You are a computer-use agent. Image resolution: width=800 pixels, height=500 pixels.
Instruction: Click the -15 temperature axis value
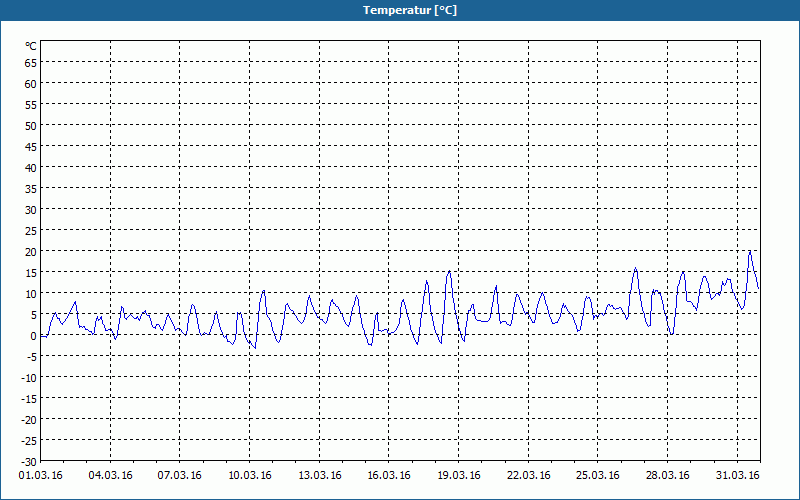coord(29,398)
